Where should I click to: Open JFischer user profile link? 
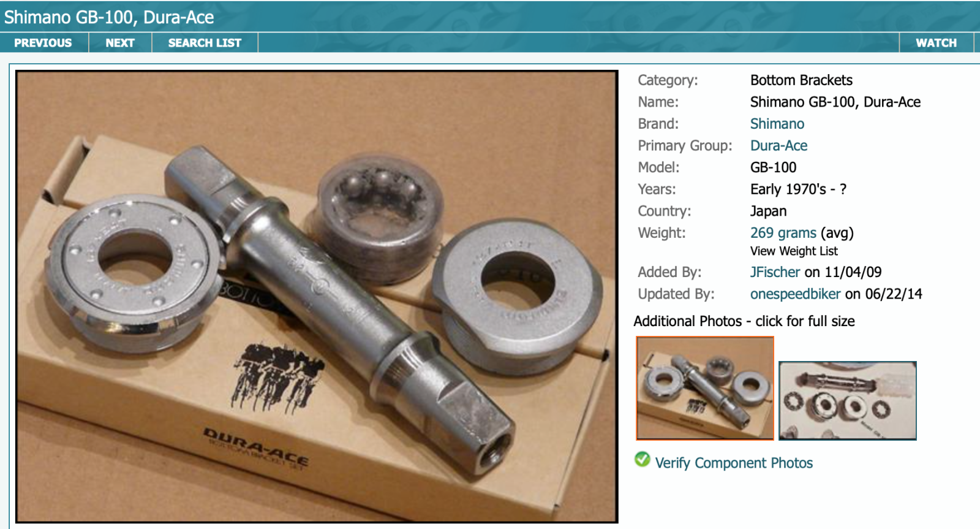(x=775, y=272)
